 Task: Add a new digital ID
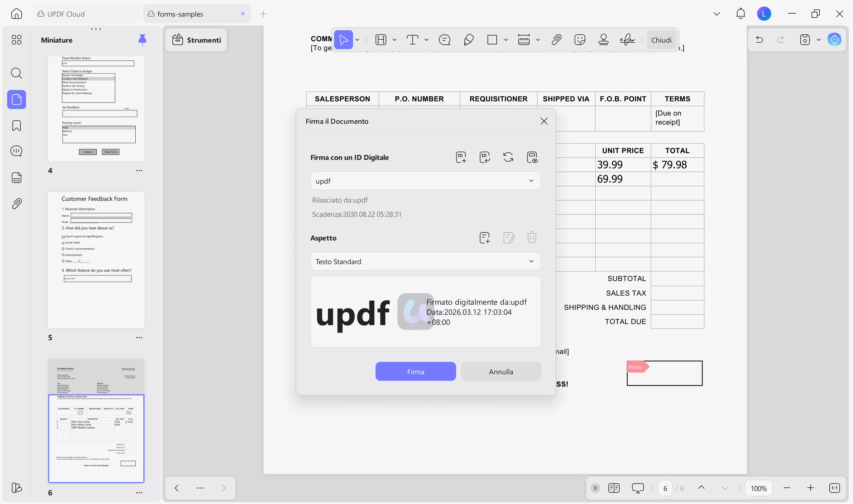click(x=461, y=157)
